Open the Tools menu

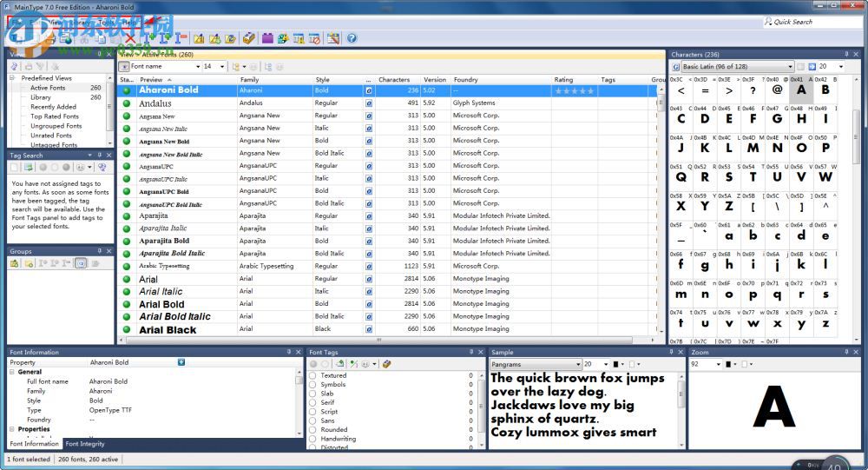pos(106,22)
